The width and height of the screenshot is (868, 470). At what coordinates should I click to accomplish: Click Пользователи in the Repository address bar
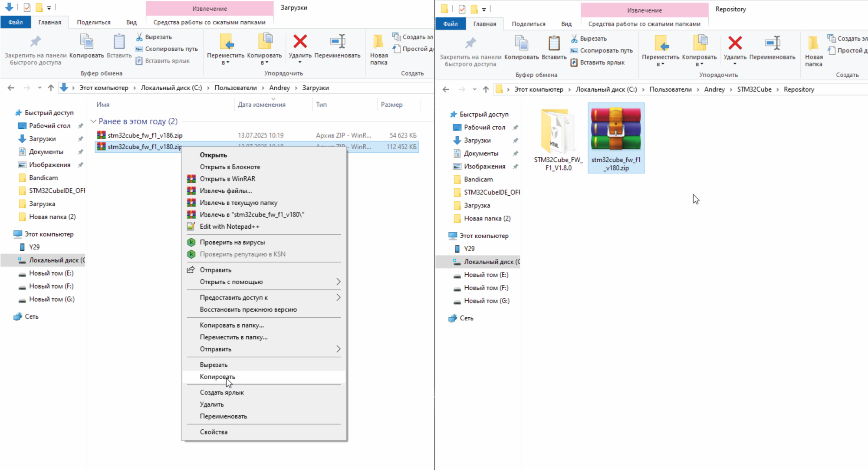pyautogui.click(x=671, y=89)
